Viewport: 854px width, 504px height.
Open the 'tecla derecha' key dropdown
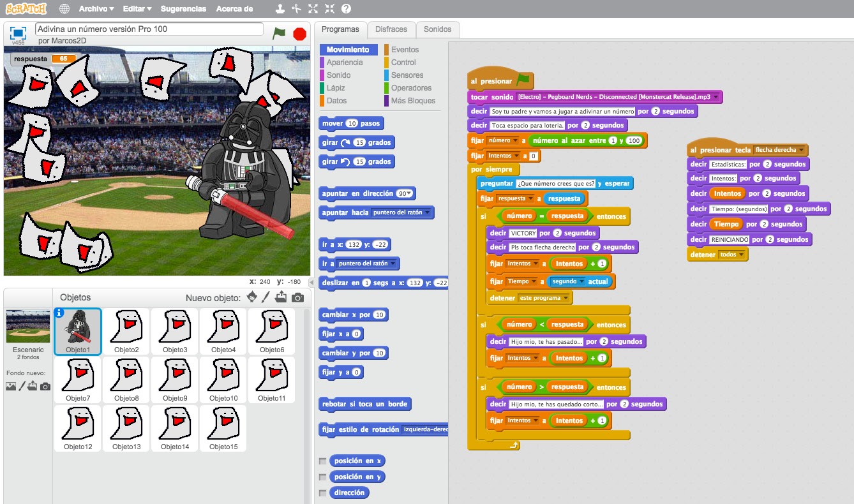click(801, 150)
